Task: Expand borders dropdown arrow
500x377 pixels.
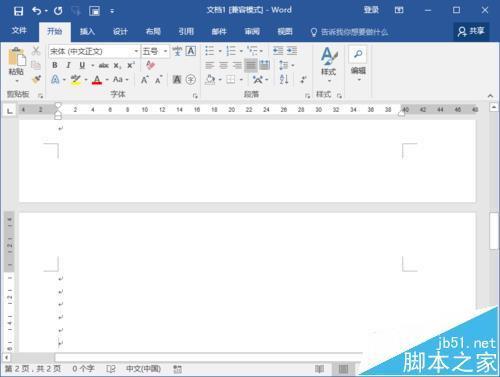Action: coord(241,80)
